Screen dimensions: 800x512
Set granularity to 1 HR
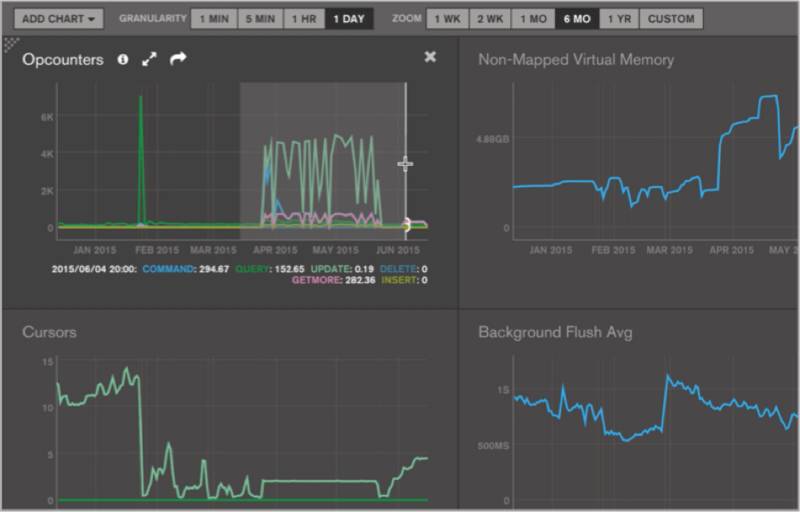304,19
